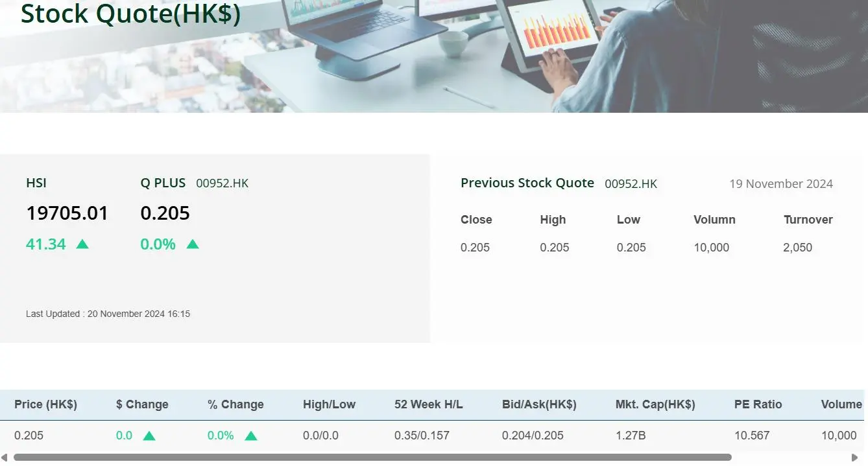Click the Last Updated timestamp text
Image resolution: width=868 pixels, height=466 pixels.
tap(108, 314)
